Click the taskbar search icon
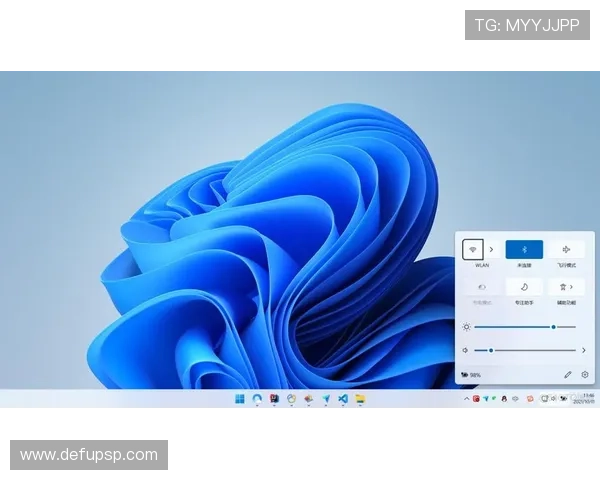This screenshot has width=600, height=480. 257,398
